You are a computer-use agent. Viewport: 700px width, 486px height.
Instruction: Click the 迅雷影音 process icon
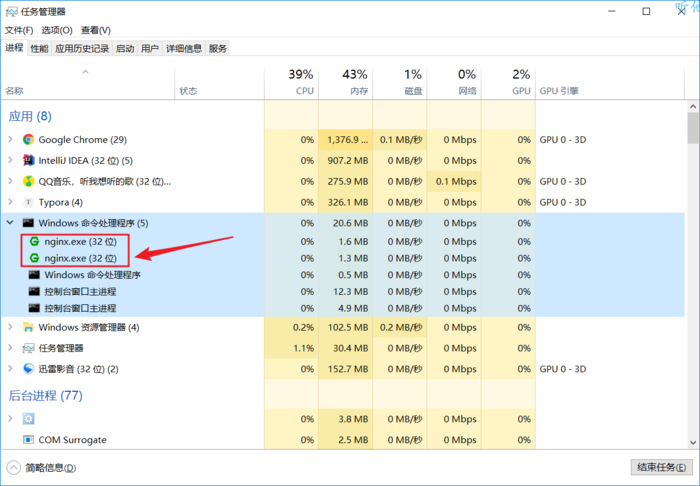tap(28, 369)
